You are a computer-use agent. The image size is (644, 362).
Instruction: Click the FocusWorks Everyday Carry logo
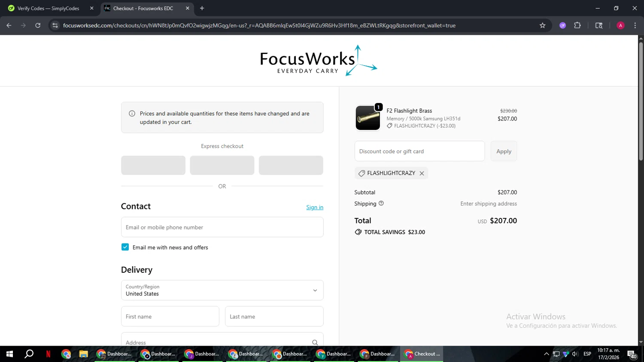(318, 60)
